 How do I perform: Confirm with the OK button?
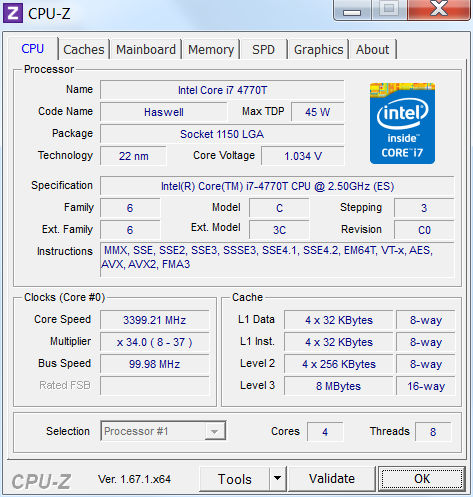tap(422, 479)
